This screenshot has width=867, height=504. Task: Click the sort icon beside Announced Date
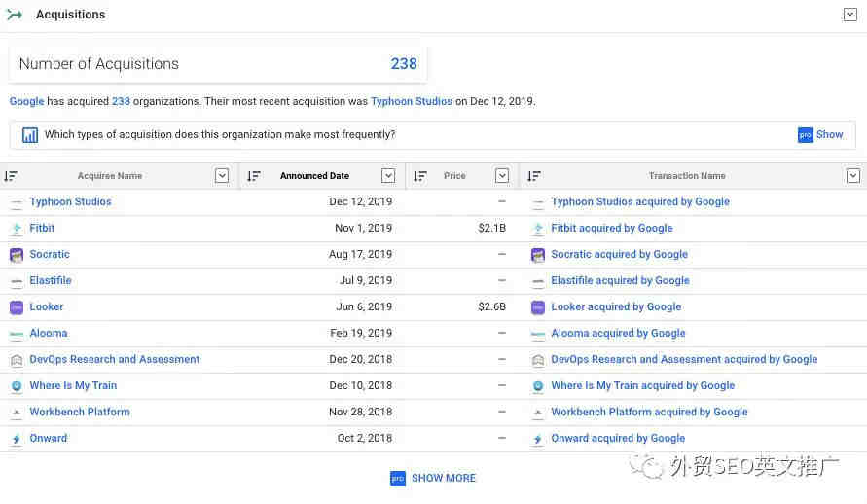[x=253, y=176]
